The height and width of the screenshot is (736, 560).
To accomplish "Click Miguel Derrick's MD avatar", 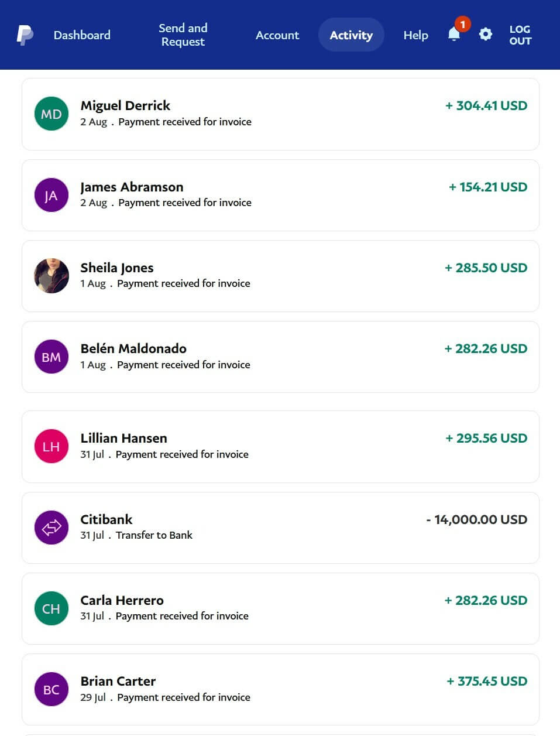I will [51, 114].
